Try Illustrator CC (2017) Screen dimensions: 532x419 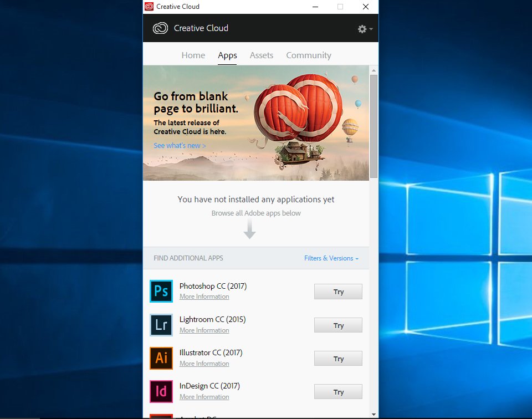338,359
